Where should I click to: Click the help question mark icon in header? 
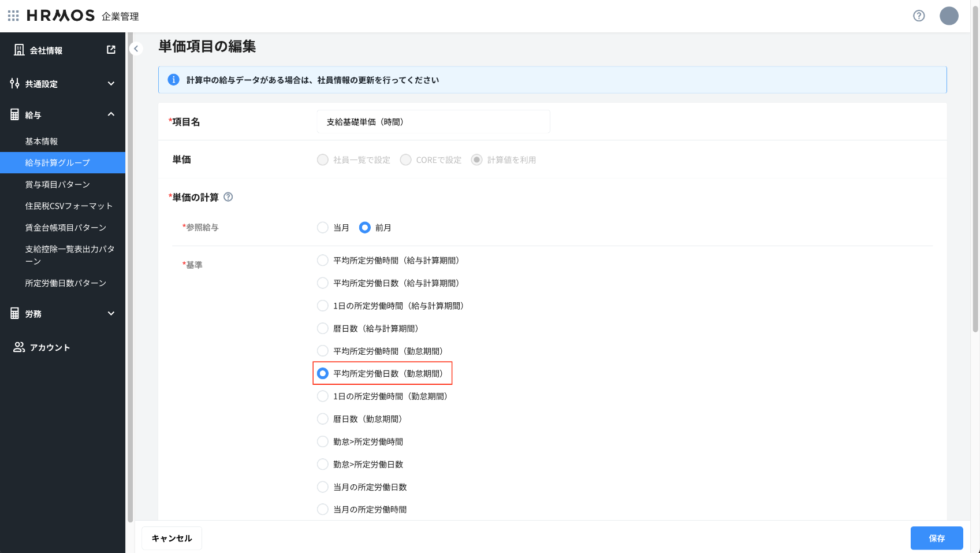tap(919, 16)
